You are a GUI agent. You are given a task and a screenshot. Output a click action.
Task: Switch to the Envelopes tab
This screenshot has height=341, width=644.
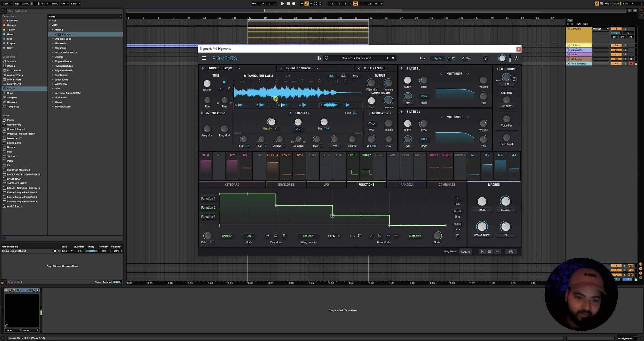(x=286, y=185)
